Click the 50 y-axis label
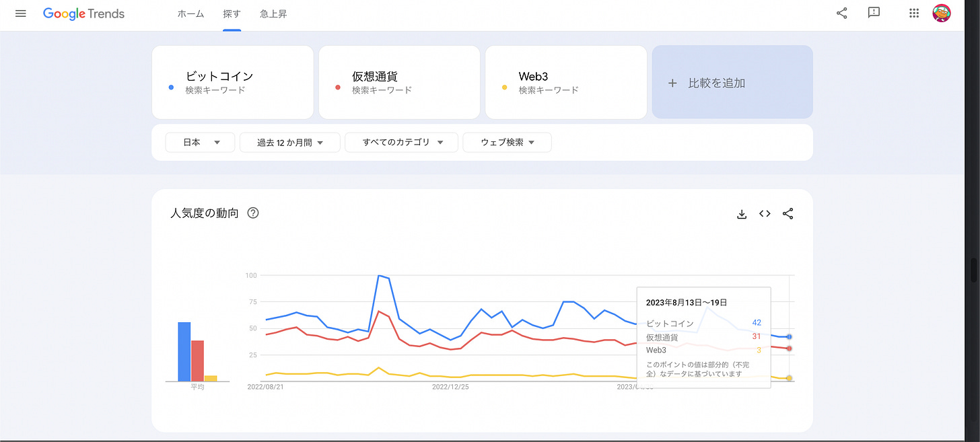 click(x=253, y=328)
